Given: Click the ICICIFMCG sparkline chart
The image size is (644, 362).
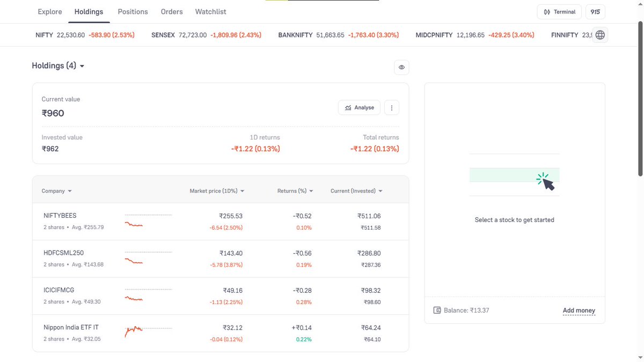Looking at the screenshot, I should pyautogui.click(x=148, y=295).
